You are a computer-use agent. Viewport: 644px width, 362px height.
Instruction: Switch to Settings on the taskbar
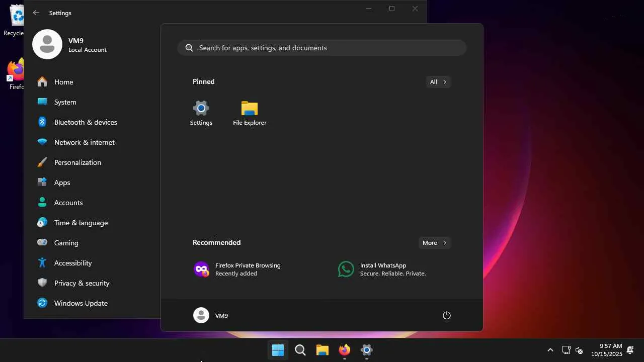point(367,350)
